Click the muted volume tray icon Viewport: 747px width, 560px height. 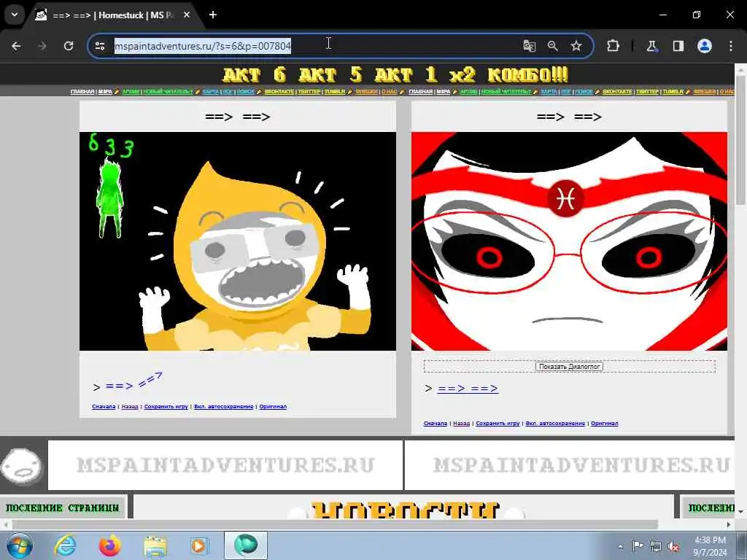tap(673, 547)
